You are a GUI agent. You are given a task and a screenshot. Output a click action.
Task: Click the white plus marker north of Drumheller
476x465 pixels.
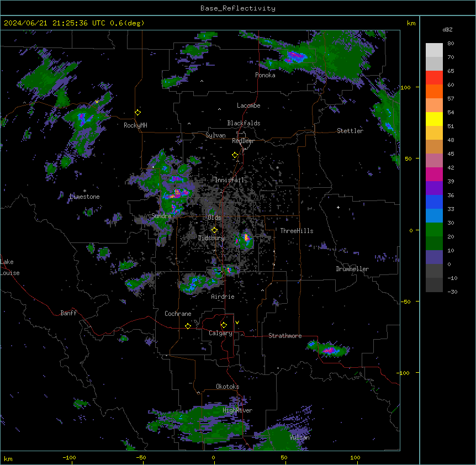click(x=338, y=207)
